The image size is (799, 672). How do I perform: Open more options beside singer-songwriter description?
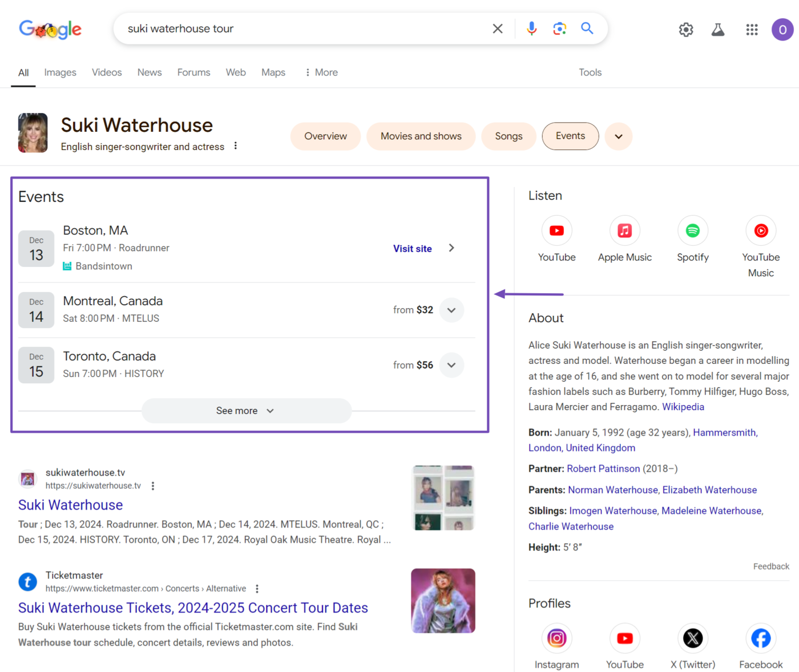tap(236, 146)
